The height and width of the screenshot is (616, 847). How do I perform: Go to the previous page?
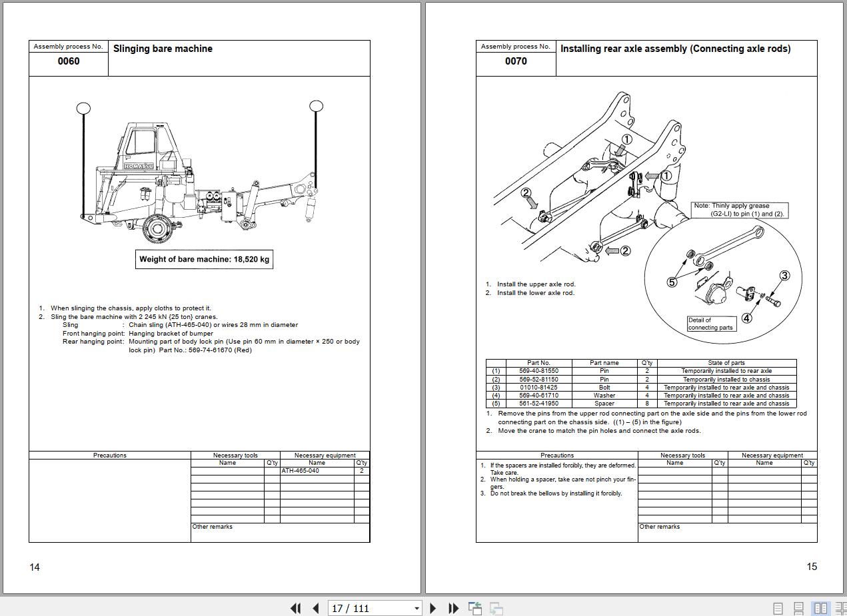[x=316, y=608]
